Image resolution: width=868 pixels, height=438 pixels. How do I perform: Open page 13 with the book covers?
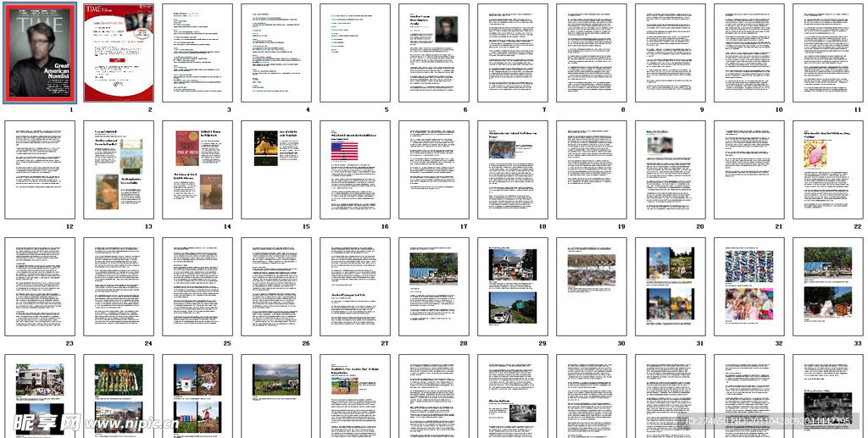[x=119, y=169]
